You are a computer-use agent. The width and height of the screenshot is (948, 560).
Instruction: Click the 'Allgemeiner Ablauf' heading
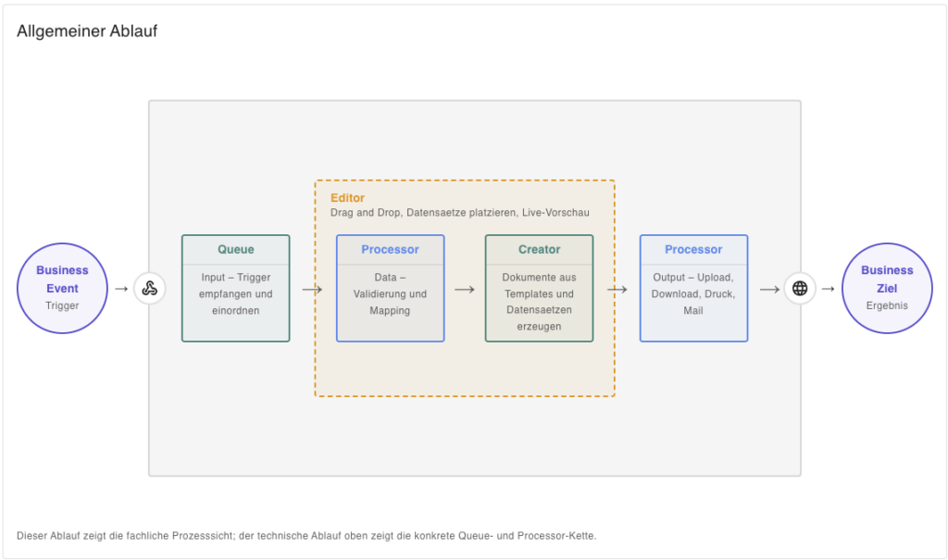[x=87, y=31]
